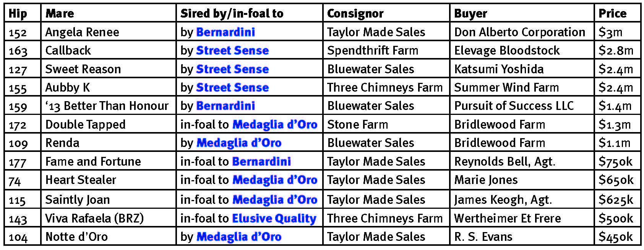Click the Bernardini link in Angela Renee row
The height and width of the screenshot is (250, 644).
225,32
